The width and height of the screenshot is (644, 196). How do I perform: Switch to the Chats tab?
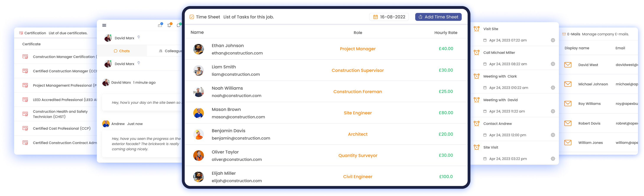(x=122, y=51)
